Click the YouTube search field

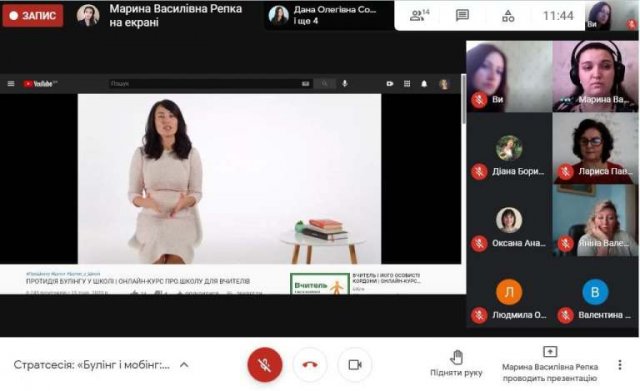(204, 84)
